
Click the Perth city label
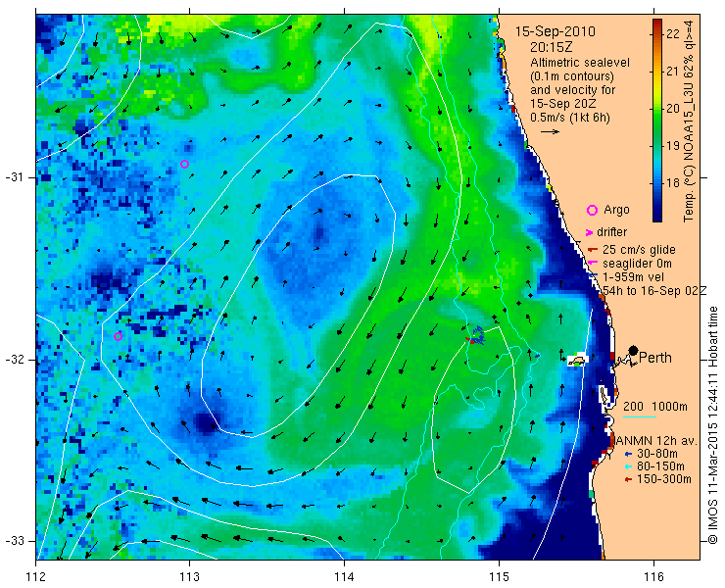click(655, 358)
